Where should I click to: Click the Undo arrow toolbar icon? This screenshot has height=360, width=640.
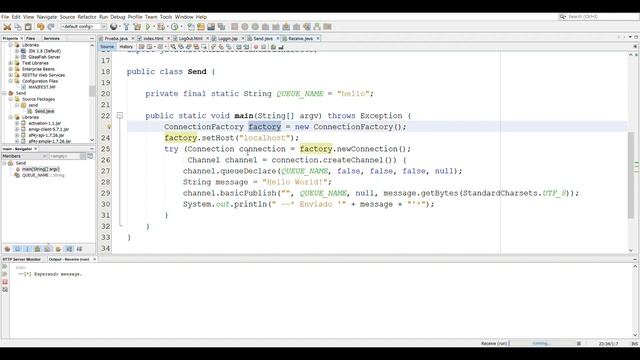pos(40,27)
